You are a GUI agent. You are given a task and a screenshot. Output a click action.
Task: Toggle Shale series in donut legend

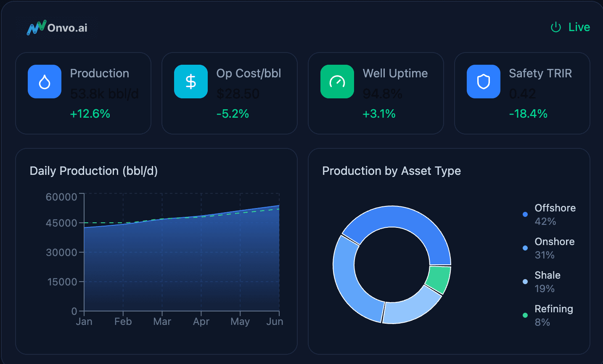coord(547,275)
